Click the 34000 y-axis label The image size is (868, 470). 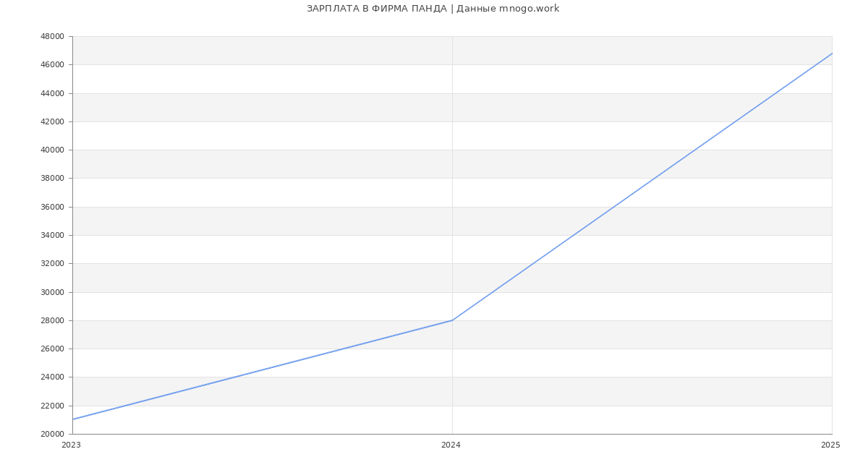pos(52,235)
